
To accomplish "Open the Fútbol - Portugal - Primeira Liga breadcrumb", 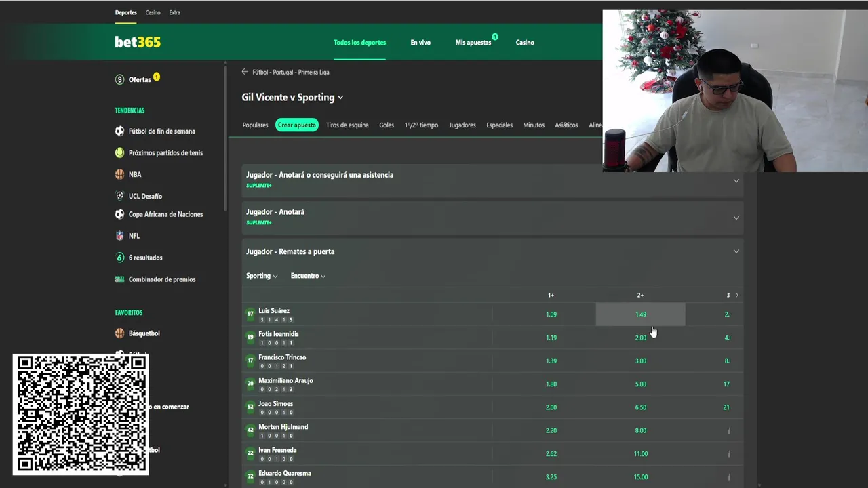I will pos(291,72).
